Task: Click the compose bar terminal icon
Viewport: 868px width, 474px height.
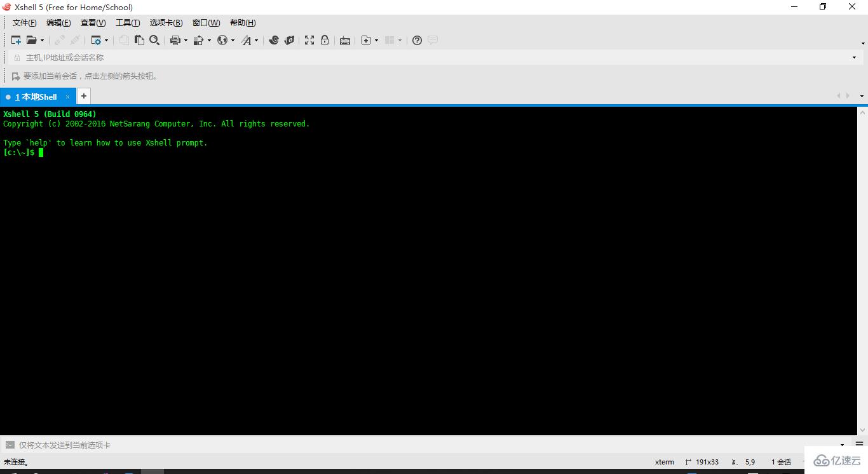Action: tap(10, 445)
